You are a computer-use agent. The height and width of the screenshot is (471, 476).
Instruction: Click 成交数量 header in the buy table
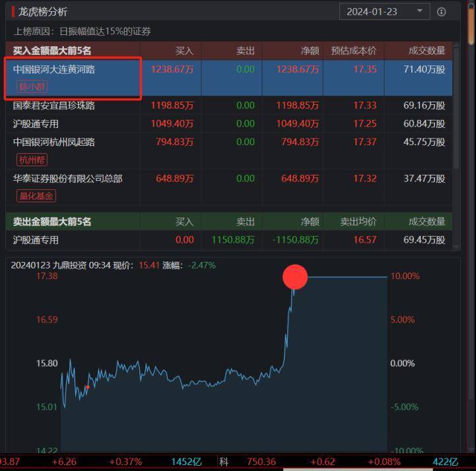pos(427,51)
